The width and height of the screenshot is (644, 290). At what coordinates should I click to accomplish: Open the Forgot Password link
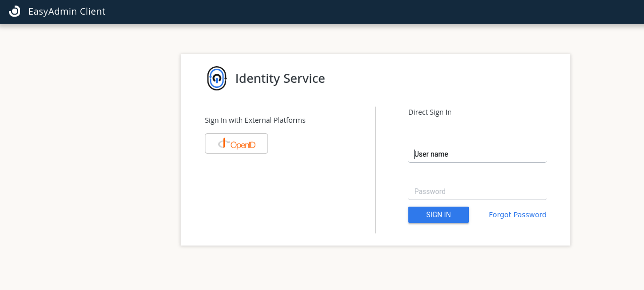(x=517, y=215)
